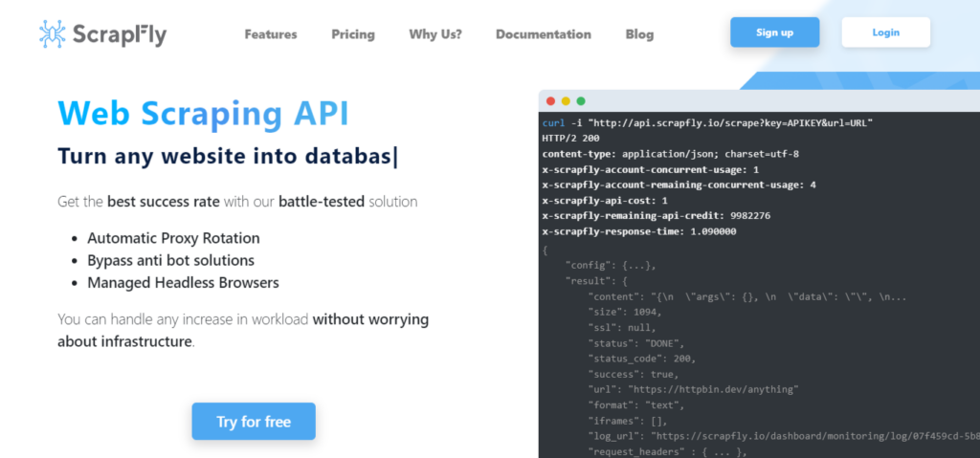The image size is (980, 458).
Task: Click the red dot in the terminal window
Action: (x=550, y=101)
